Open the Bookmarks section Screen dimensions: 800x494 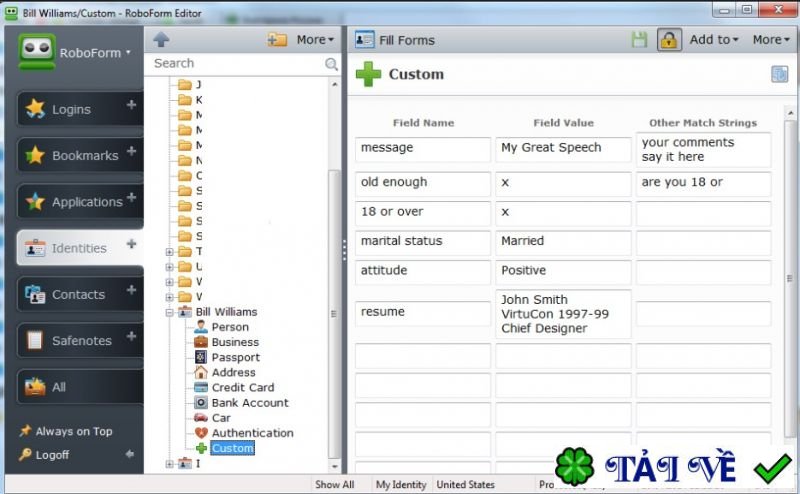(80, 155)
